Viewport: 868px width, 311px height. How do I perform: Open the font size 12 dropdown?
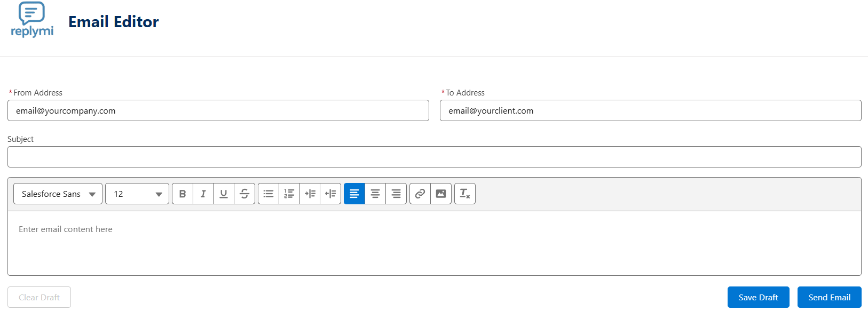137,194
